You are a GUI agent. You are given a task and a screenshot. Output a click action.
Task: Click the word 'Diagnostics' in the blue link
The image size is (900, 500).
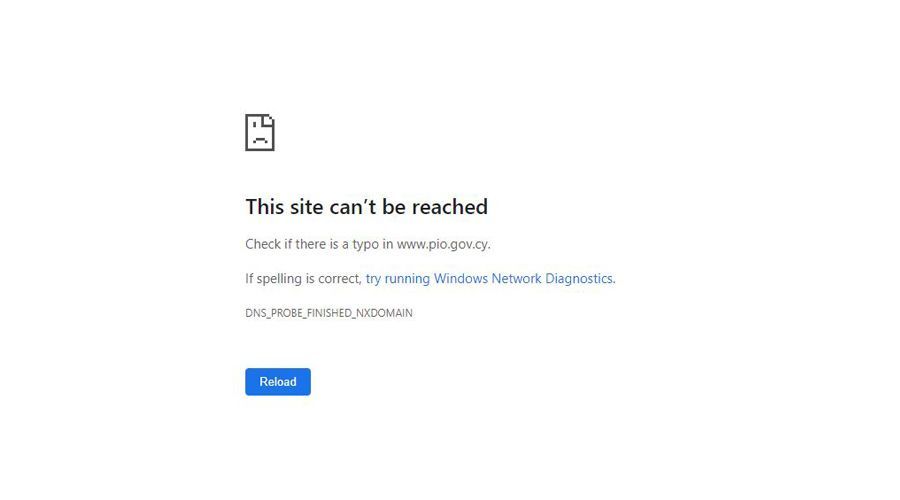point(579,278)
